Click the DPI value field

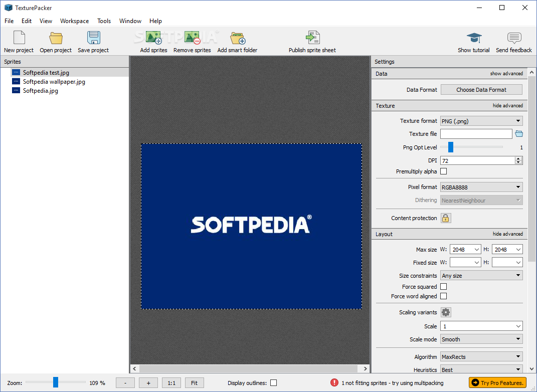pos(478,160)
